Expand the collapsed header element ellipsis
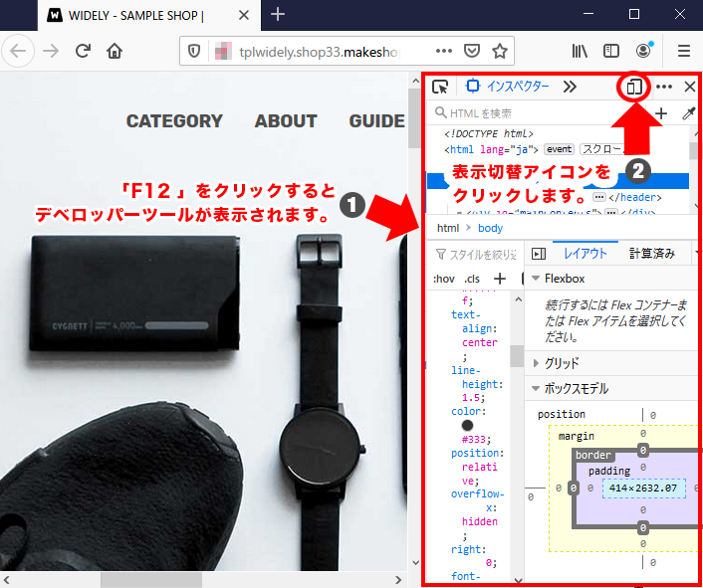 pos(599,197)
